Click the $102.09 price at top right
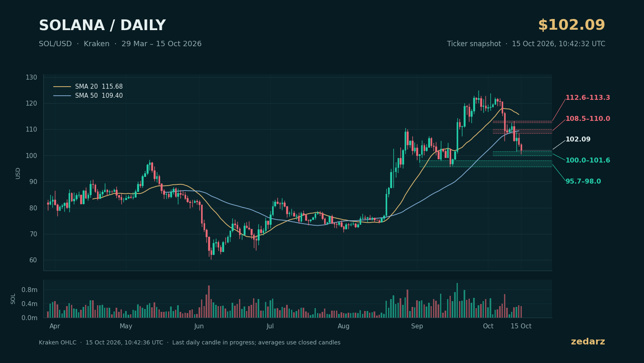The width and height of the screenshot is (644, 363). tap(571, 26)
